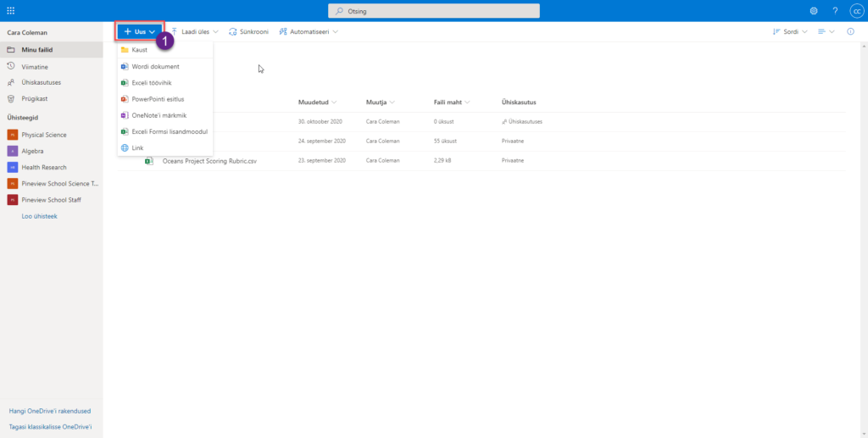Click the help question mark icon
The width and height of the screenshot is (868, 438).
point(835,10)
